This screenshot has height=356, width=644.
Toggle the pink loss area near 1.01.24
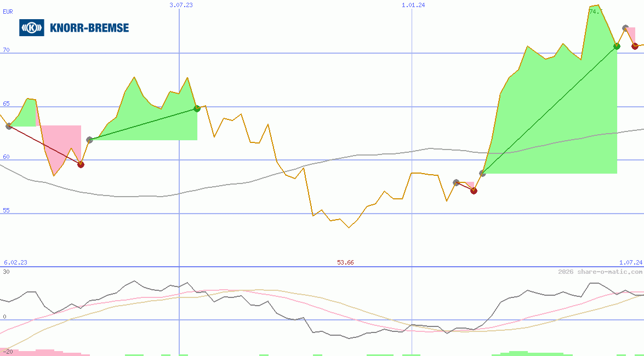(x=469, y=185)
